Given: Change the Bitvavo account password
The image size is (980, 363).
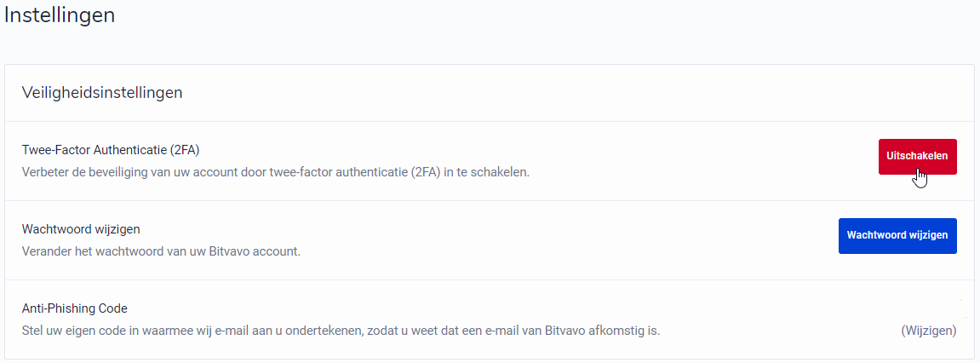Looking at the screenshot, I should 897,235.
